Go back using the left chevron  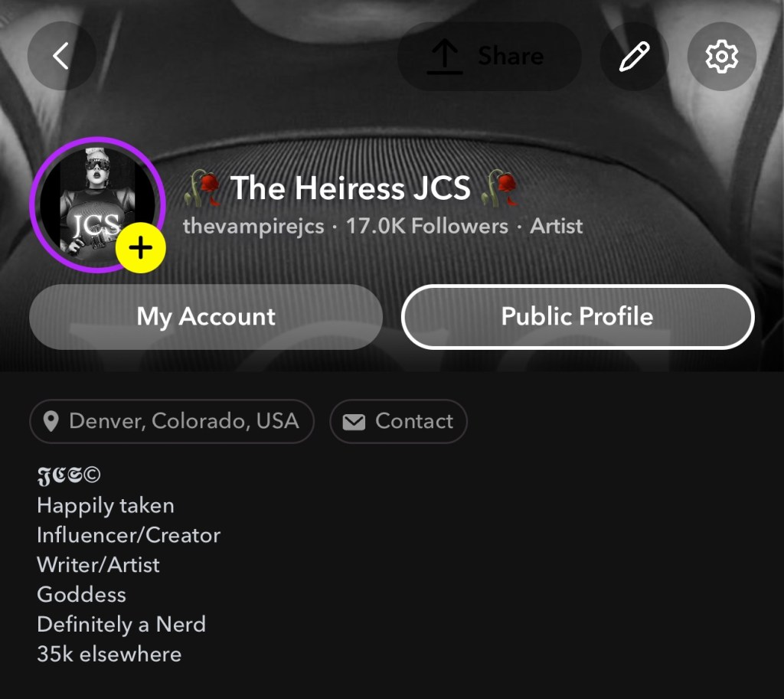click(61, 56)
